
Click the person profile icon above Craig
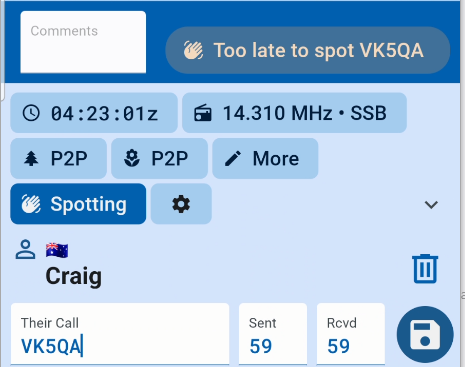[x=25, y=249]
